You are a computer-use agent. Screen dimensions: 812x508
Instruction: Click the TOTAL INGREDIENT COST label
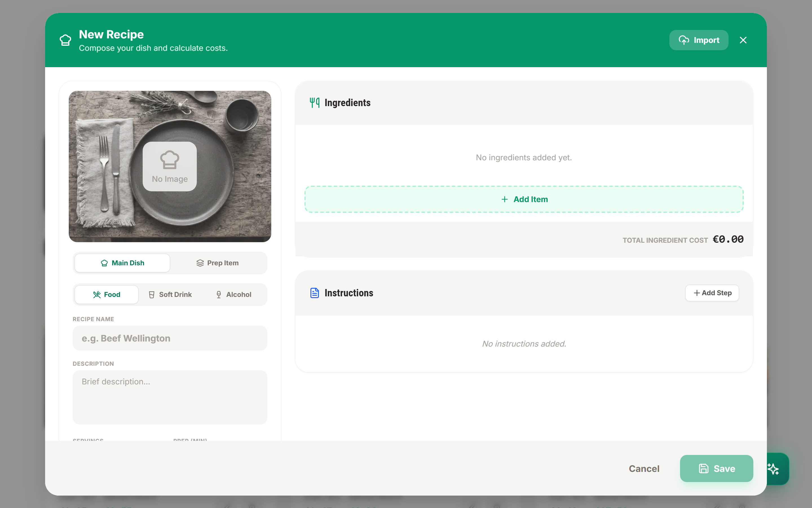pyautogui.click(x=665, y=240)
